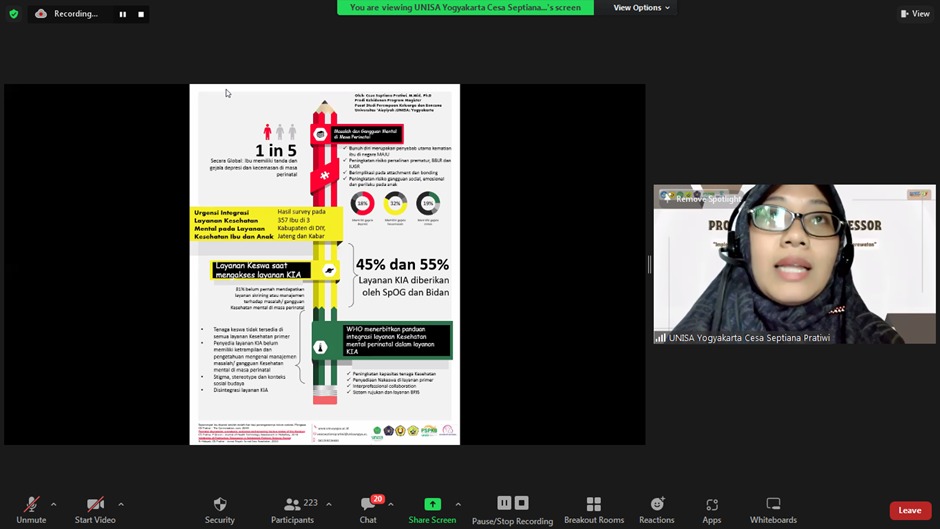This screenshot has height=529, width=940.
Task: Open the View layout menu
Action: click(915, 14)
